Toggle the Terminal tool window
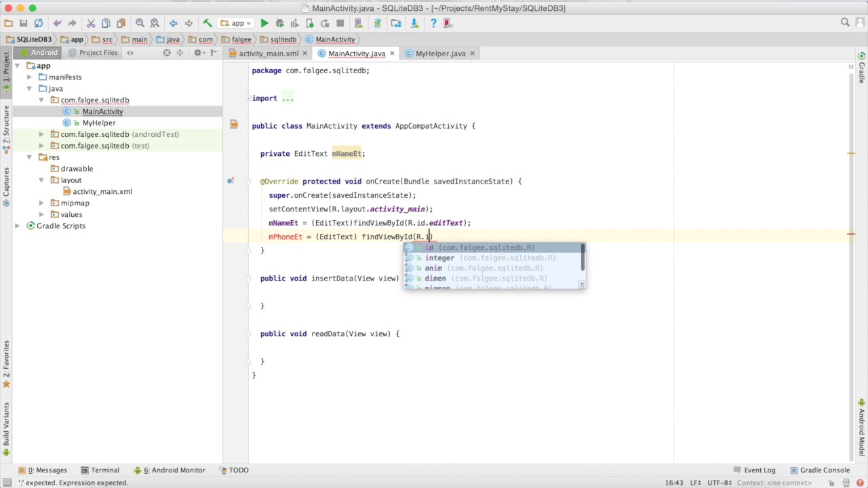 pos(100,470)
